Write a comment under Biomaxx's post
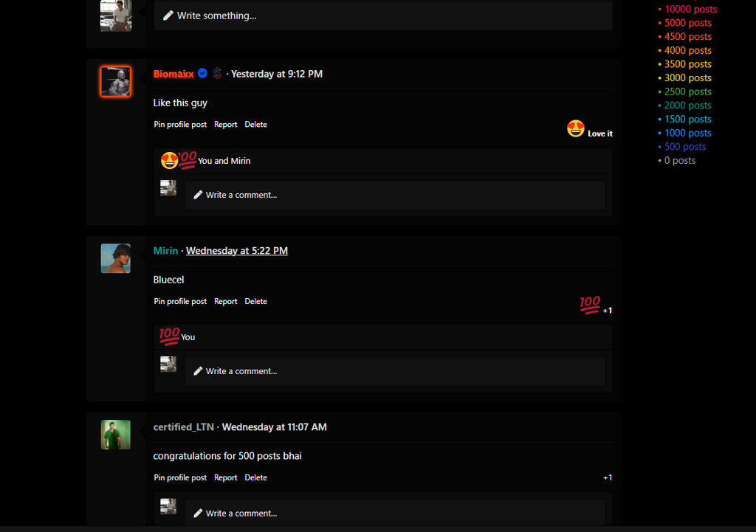Screen dimensions: 756x532 pyautogui.click(x=394, y=195)
